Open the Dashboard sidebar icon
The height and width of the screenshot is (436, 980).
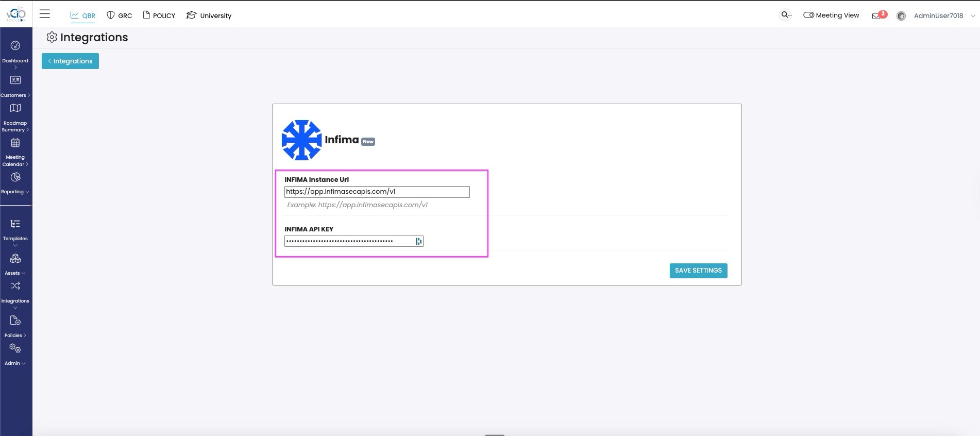click(15, 46)
